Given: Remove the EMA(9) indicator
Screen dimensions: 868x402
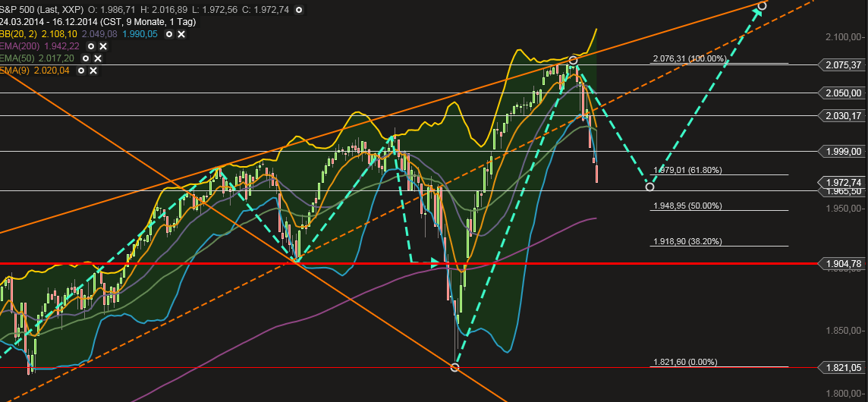Looking at the screenshot, I should [93, 71].
